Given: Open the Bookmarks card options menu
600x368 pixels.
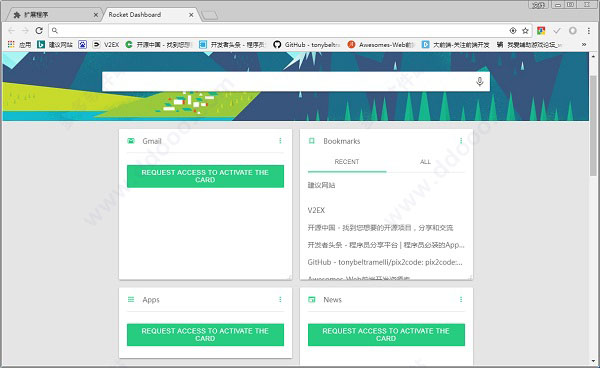Looking at the screenshot, I should point(461,141).
